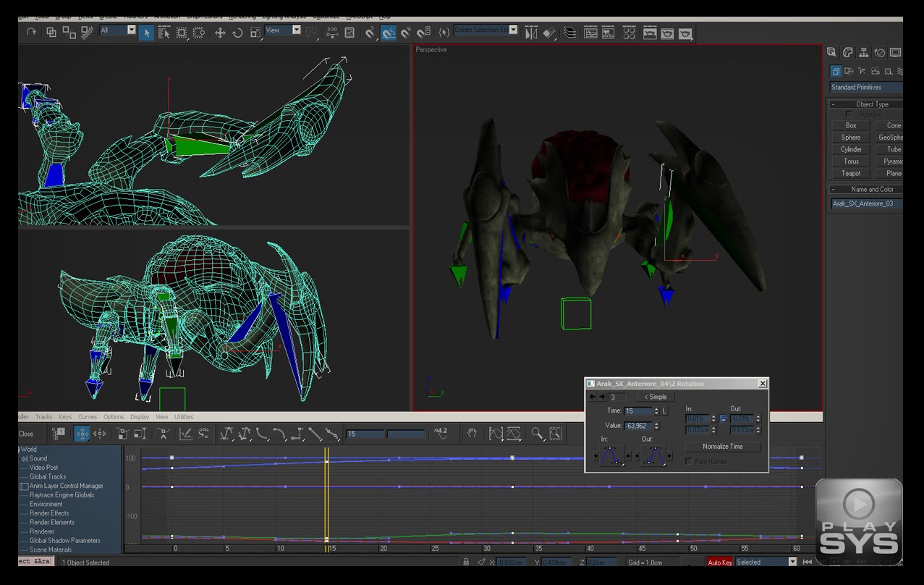
Task: Activate the Select and Link tool
Action: (51, 33)
